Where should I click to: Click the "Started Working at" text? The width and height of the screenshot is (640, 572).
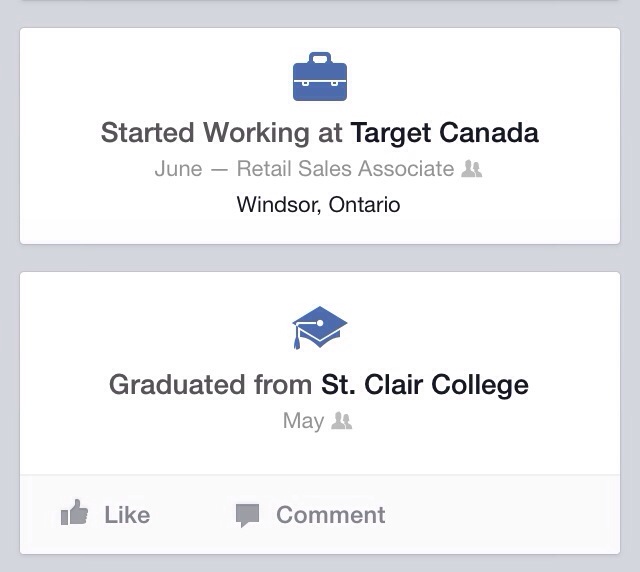221,132
